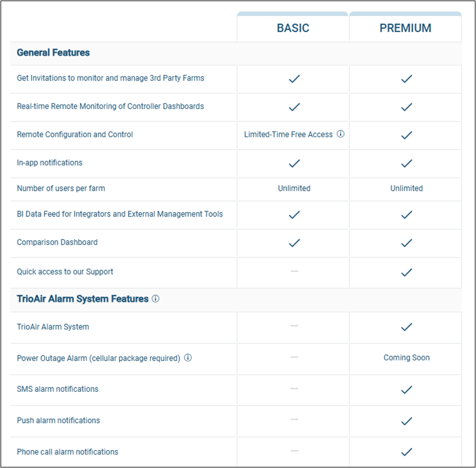
Task: Click Premium checkmark for SMS alarm notifications
Action: [406, 389]
